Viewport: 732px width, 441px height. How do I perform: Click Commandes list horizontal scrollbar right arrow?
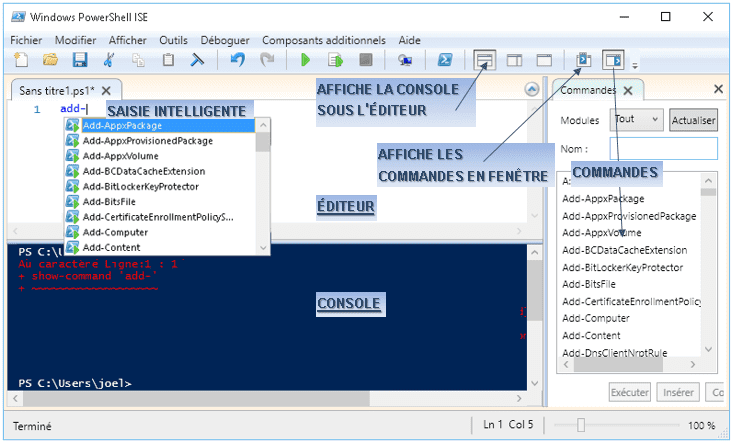coord(693,364)
